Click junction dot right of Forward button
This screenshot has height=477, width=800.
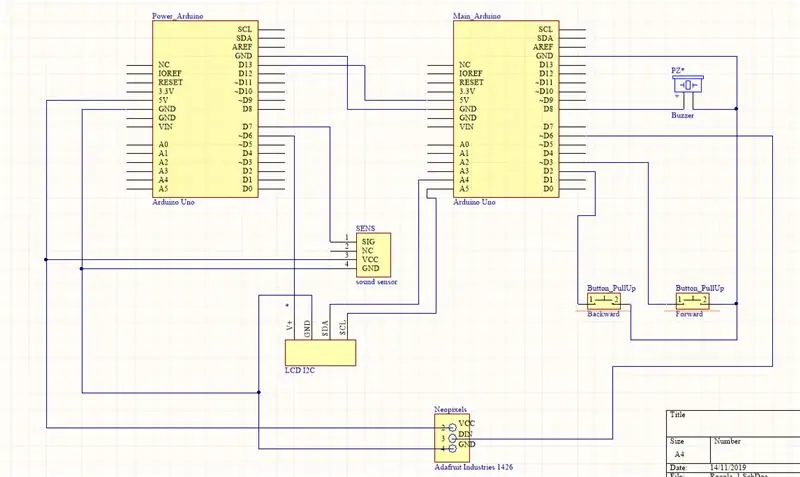pyautogui.click(x=736, y=304)
